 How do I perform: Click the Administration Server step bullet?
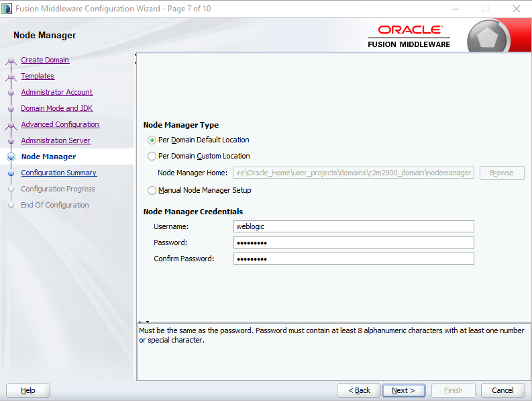coord(11,140)
